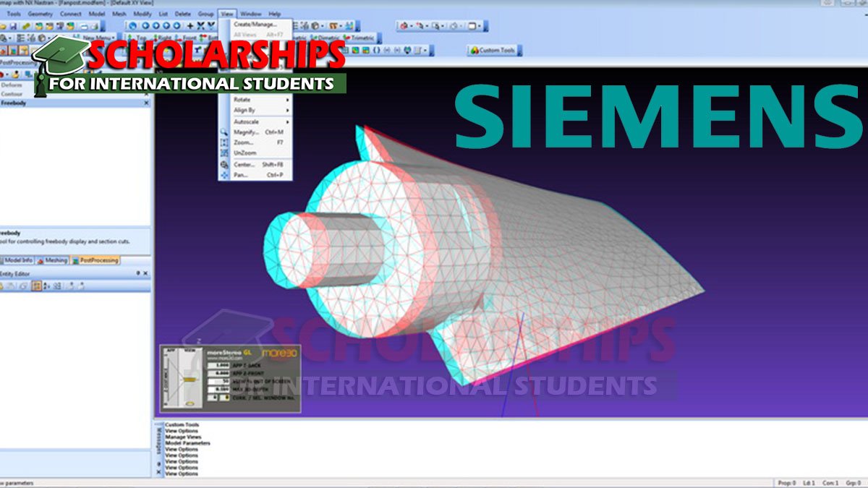Image resolution: width=868 pixels, height=488 pixels.
Task: Open the Mesh menu
Action: coord(119,14)
